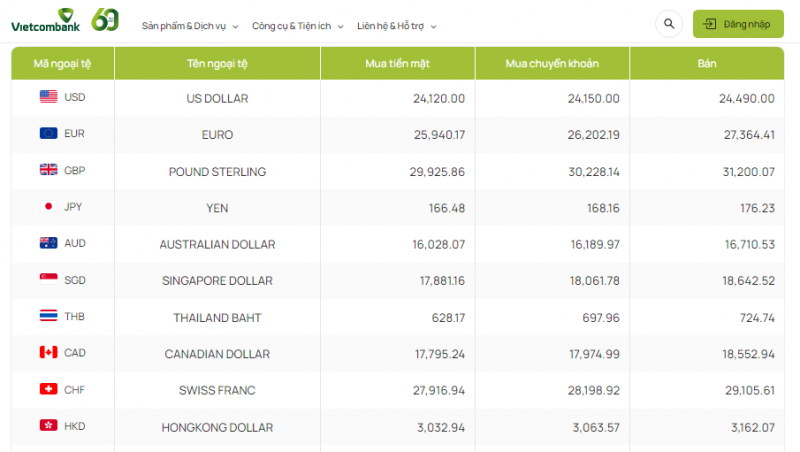Click the GBP United Kingdom flag icon
Screen dimensions: 800x452
tap(48, 170)
